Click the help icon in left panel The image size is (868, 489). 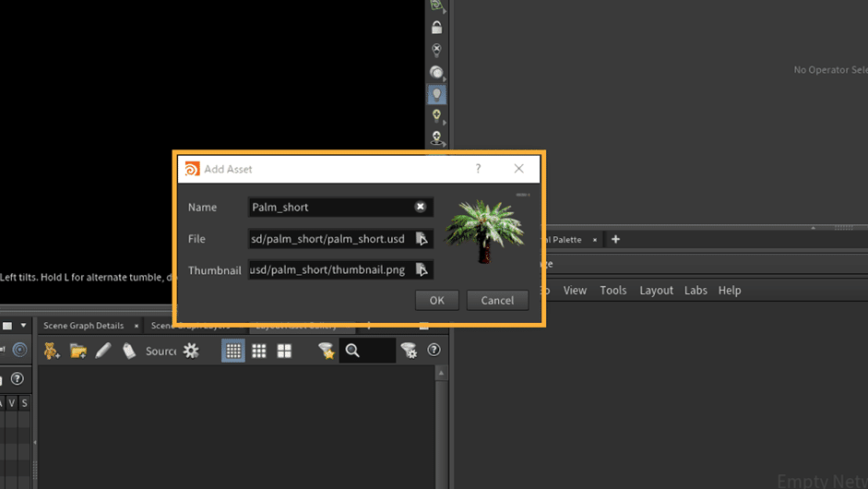[x=18, y=379]
